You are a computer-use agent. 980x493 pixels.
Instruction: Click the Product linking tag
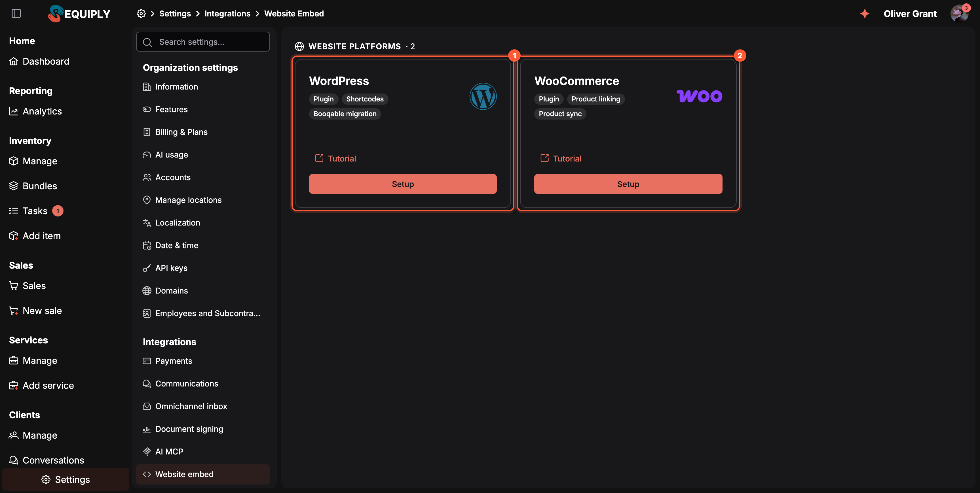[x=596, y=99]
